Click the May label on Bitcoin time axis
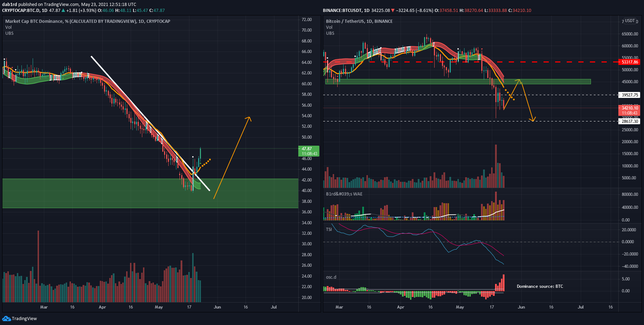644x325 pixels. pos(460,307)
